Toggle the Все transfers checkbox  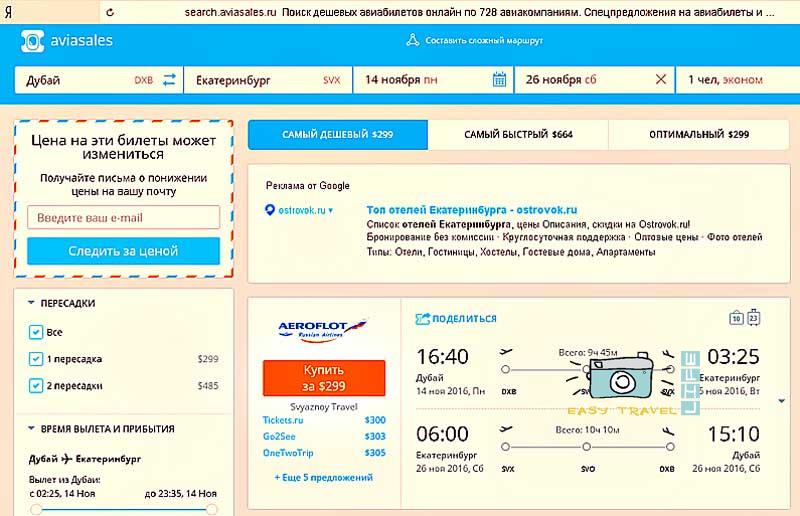35,332
